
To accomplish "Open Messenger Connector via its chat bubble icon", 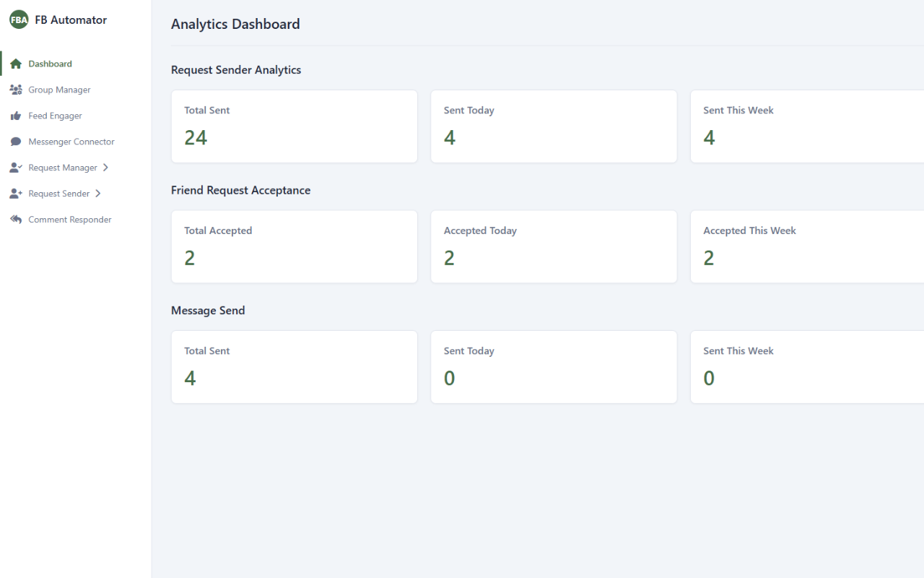I will 15,141.
